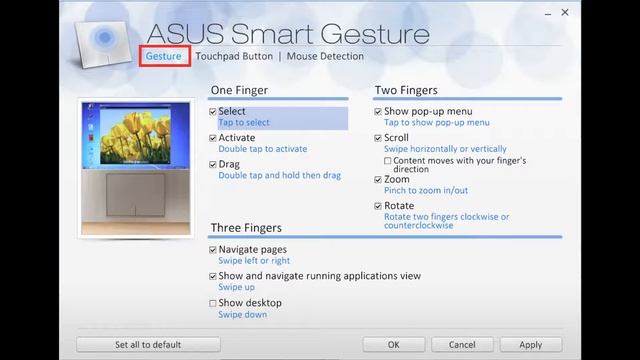Click 'Tap to show pop-up menu' text
Screen dimensions: 640x360
coord(436,122)
